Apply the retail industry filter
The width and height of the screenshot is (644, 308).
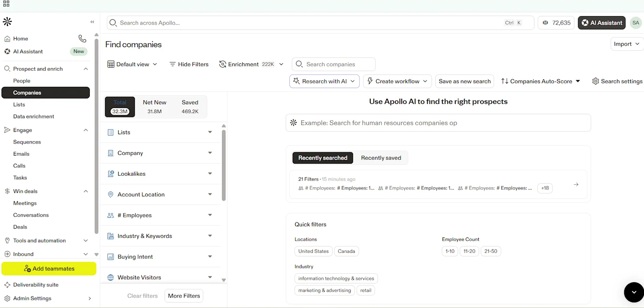(x=366, y=291)
